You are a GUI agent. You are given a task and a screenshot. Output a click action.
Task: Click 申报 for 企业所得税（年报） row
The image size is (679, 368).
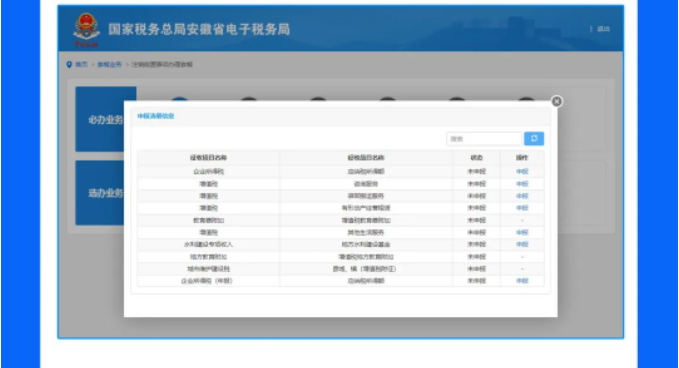[x=522, y=281]
